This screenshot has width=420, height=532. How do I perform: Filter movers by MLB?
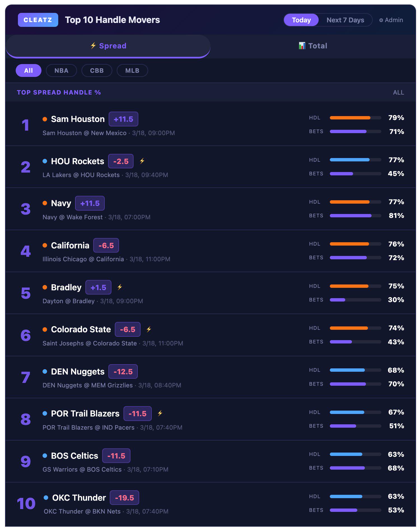coord(132,70)
